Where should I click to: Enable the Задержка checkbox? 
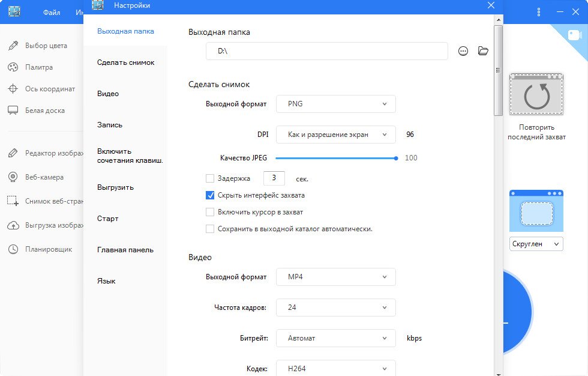[x=210, y=178]
